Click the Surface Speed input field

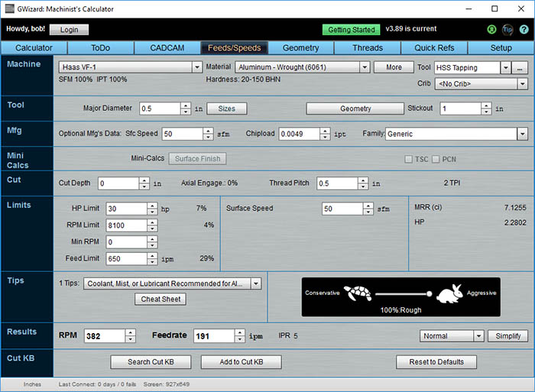coord(342,209)
